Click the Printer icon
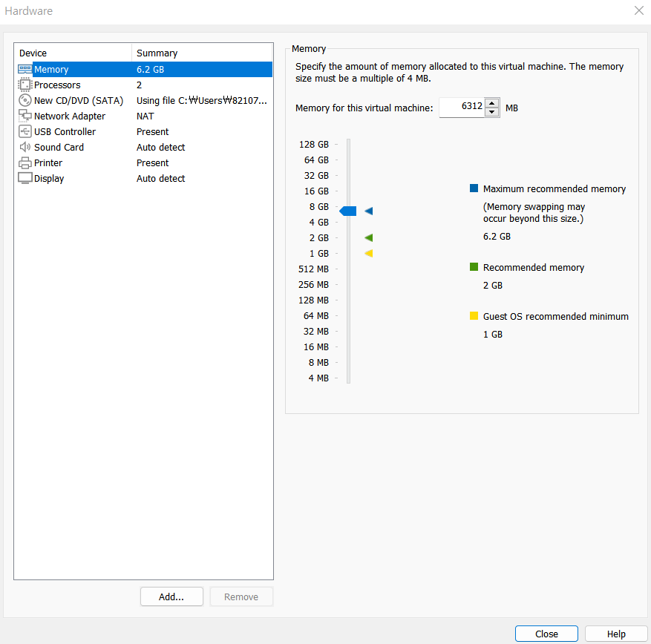The width and height of the screenshot is (651, 644). [x=25, y=162]
